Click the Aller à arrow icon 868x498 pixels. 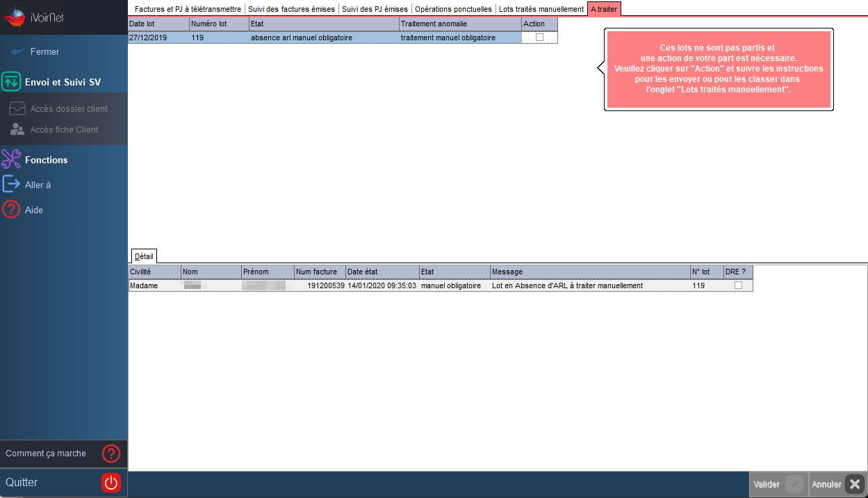(x=11, y=184)
